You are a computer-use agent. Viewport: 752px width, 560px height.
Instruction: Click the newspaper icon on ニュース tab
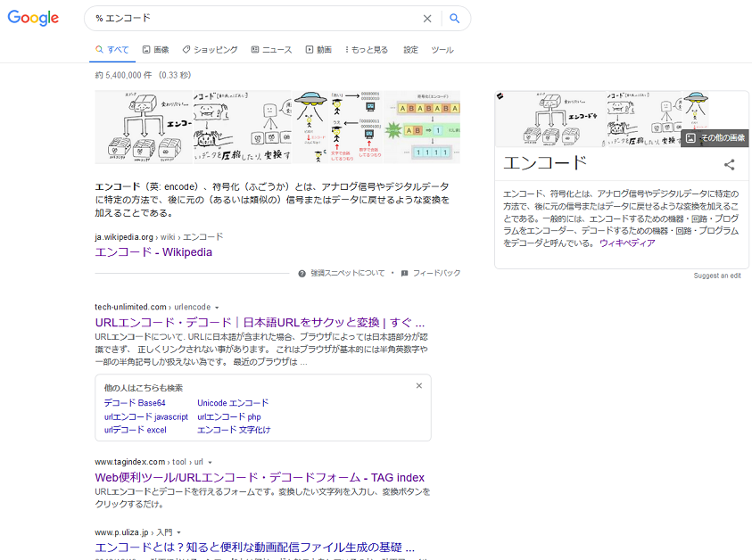tap(254, 49)
